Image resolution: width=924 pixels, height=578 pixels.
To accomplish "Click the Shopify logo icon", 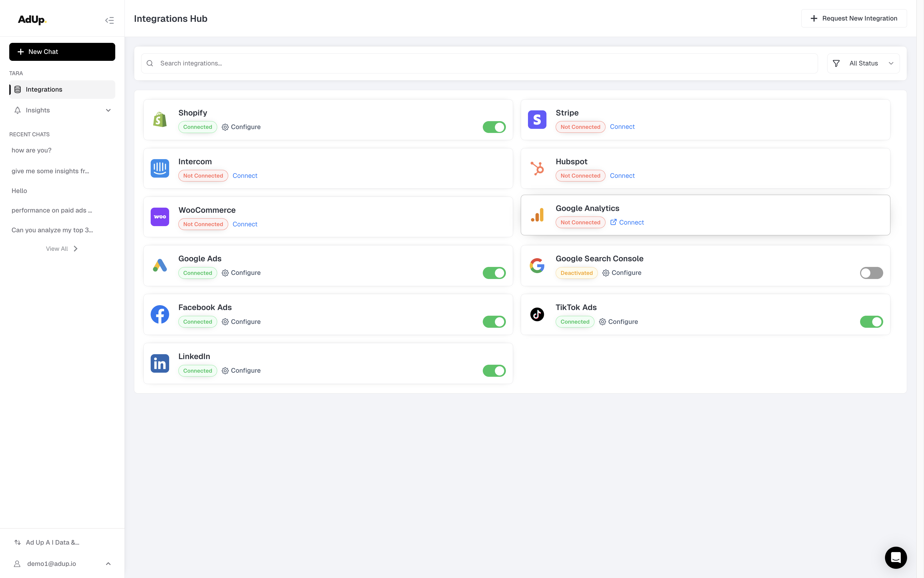I will pyautogui.click(x=160, y=120).
